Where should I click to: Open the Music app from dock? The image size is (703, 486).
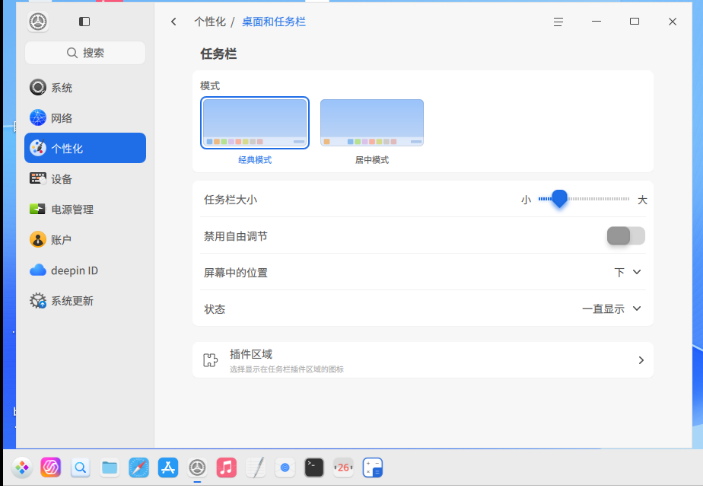click(226, 468)
